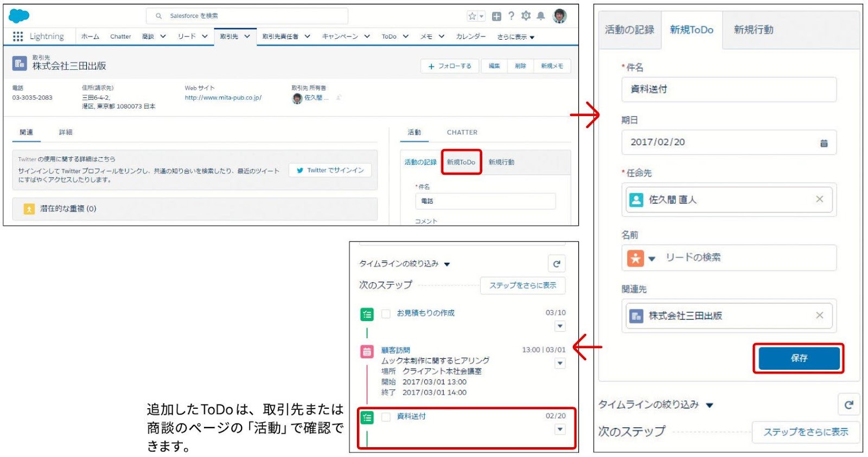Open the メモ tab dropdown chevron

click(442, 36)
